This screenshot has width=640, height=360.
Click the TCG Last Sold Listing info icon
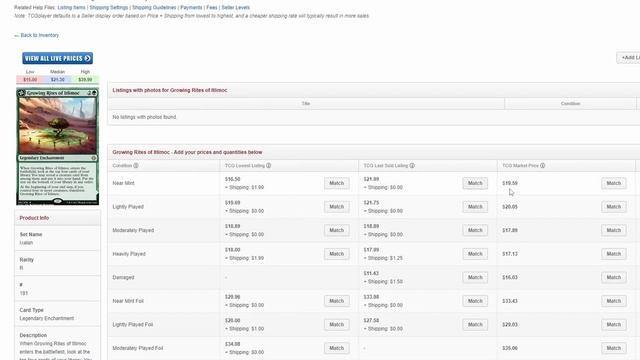(x=412, y=166)
